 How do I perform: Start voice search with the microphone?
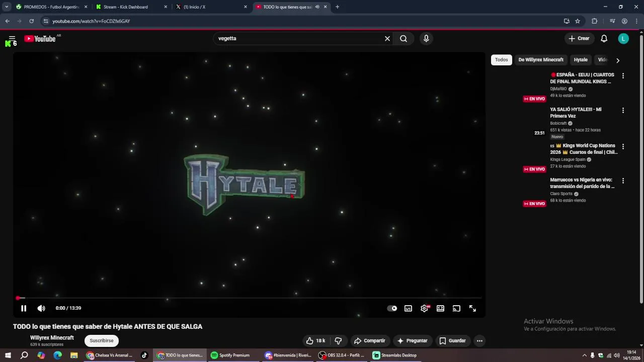(426, 39)
